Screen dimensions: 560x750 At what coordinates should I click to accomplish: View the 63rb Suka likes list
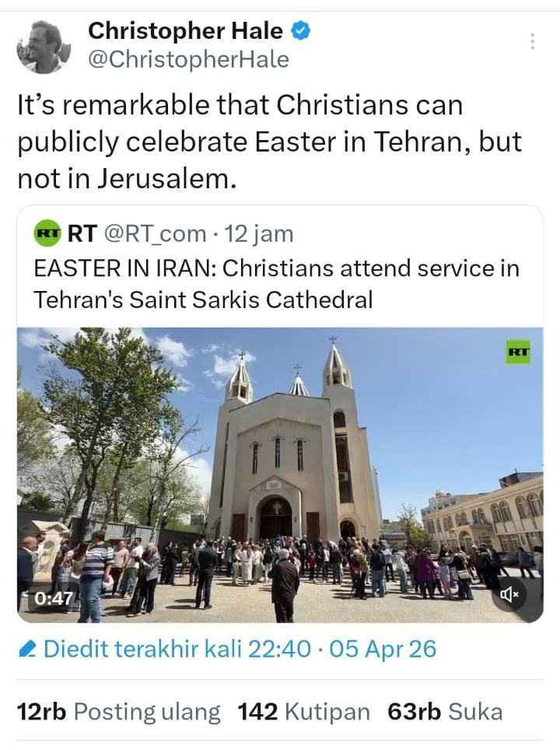445,711
